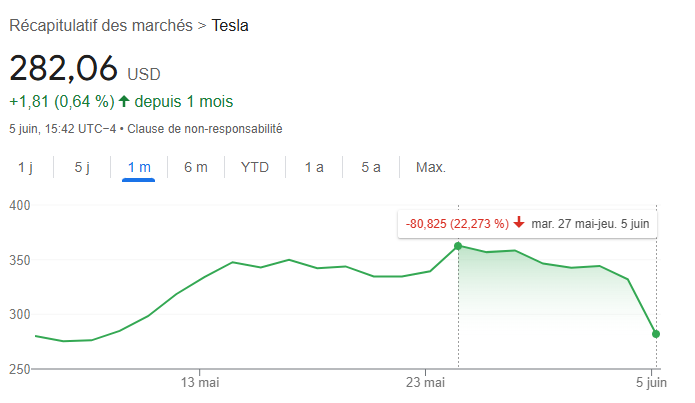Show the 1 a range
695x403 pixels.
click(x=314, y=167)
